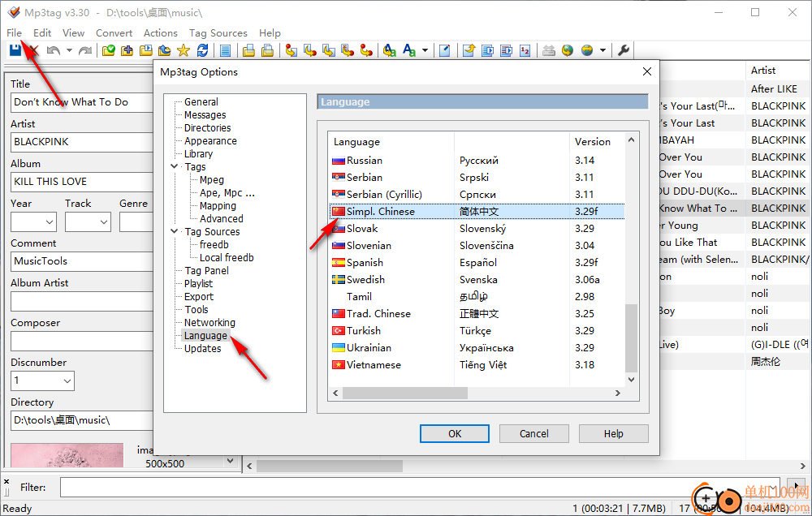Click the Turkish flag icon in the language list

[x=339, y=331]
